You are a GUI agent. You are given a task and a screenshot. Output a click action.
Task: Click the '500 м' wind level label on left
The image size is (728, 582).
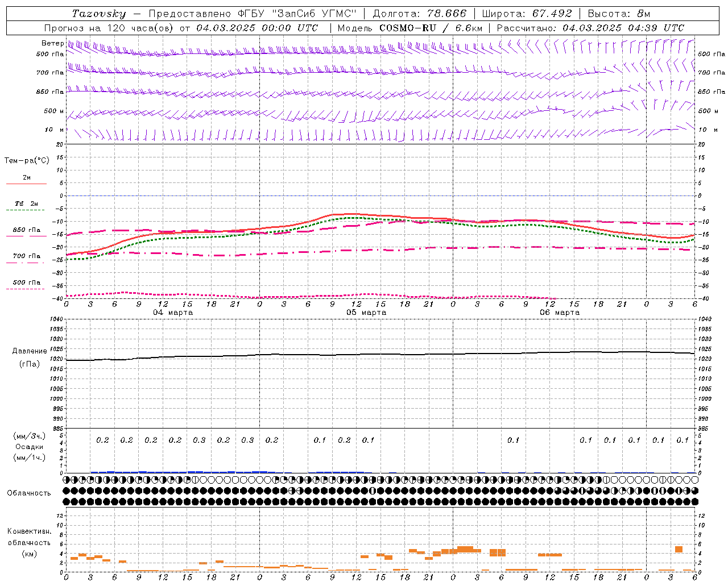[54, 111]
